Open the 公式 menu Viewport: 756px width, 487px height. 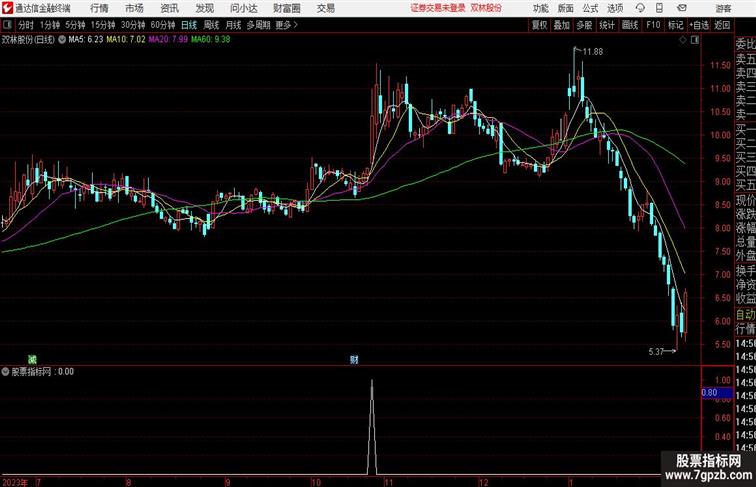pos(590,8)
